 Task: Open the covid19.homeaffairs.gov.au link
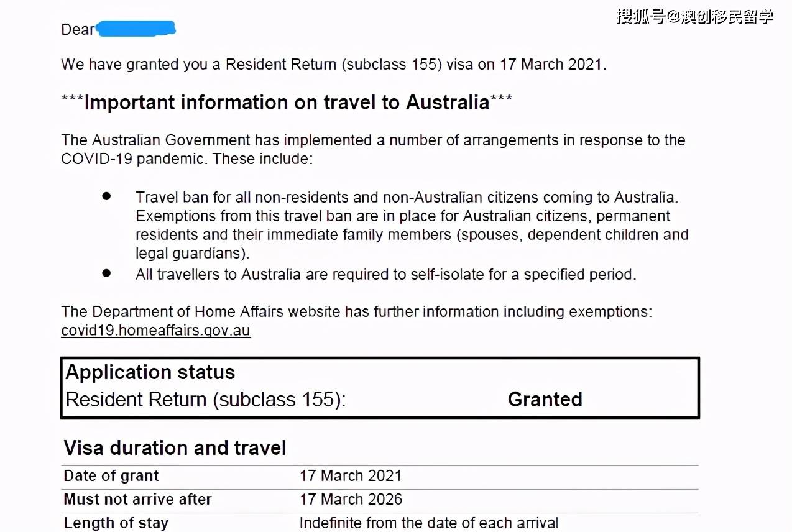pyautogui.click(x=155, y=331)
